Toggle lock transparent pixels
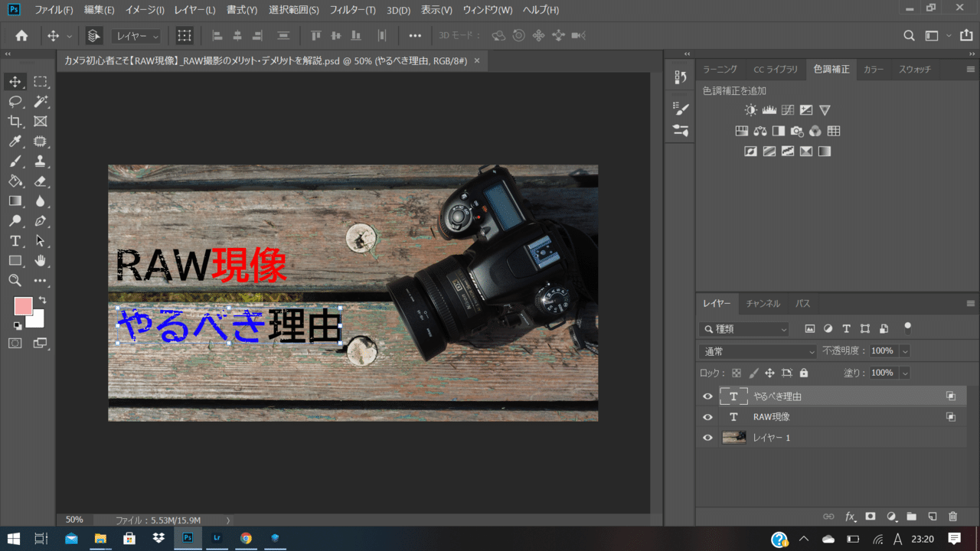Screen dimensions: 980x551 (737, 373)
